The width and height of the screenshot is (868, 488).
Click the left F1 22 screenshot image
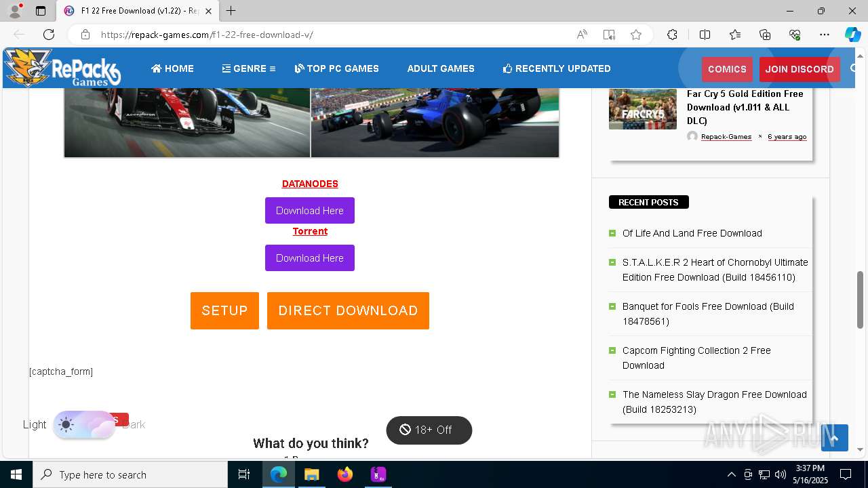point(187,122)
